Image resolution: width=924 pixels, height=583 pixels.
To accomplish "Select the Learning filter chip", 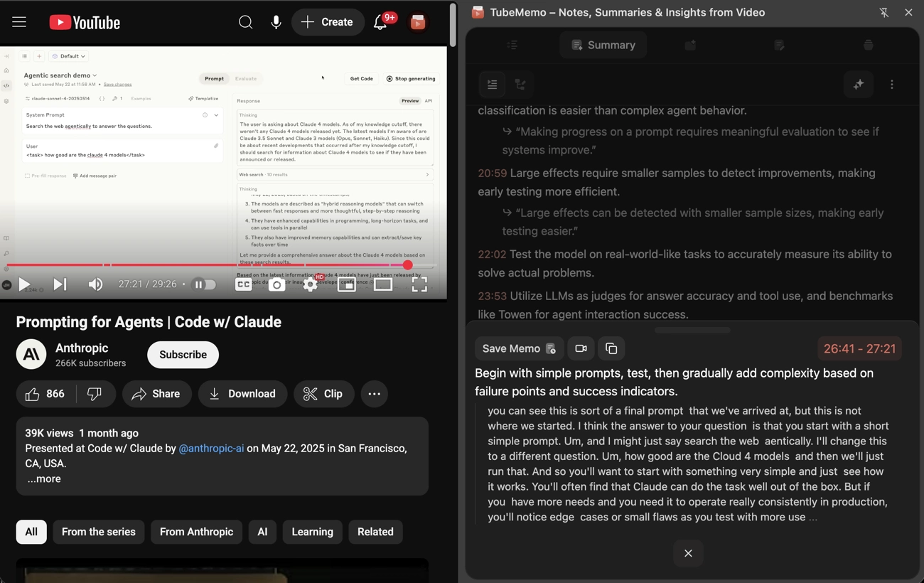I will (312, 532).
